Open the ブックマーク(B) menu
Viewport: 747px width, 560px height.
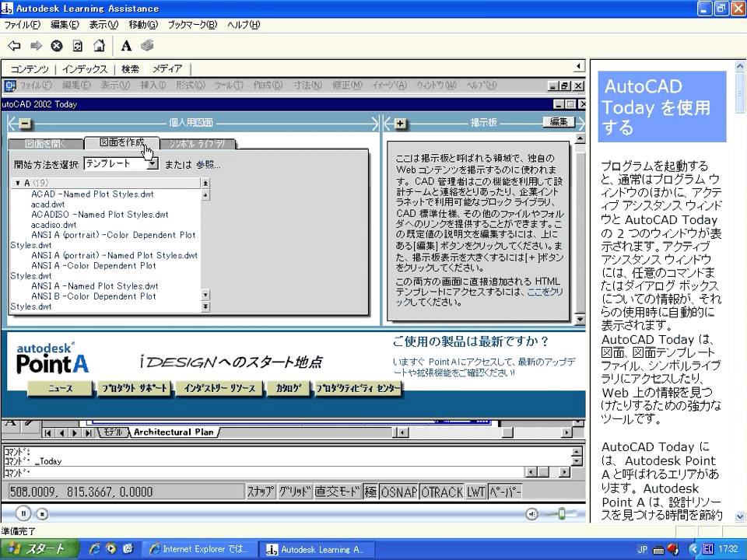pos(192,25)
